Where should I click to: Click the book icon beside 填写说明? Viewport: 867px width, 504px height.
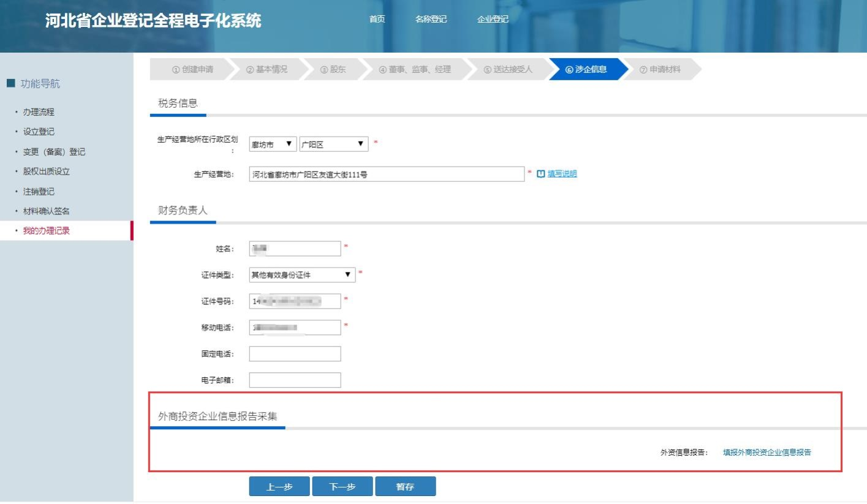(x=540, y=174)
